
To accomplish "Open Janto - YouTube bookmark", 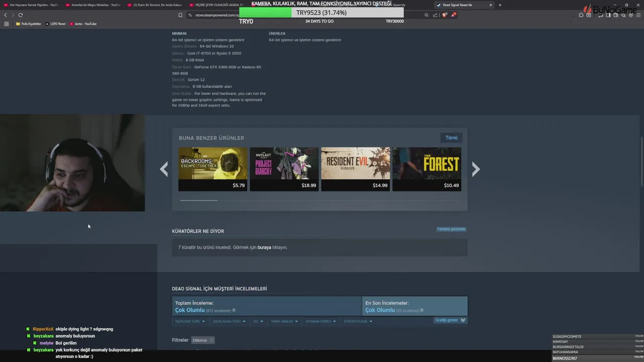I will click(83, 24).
